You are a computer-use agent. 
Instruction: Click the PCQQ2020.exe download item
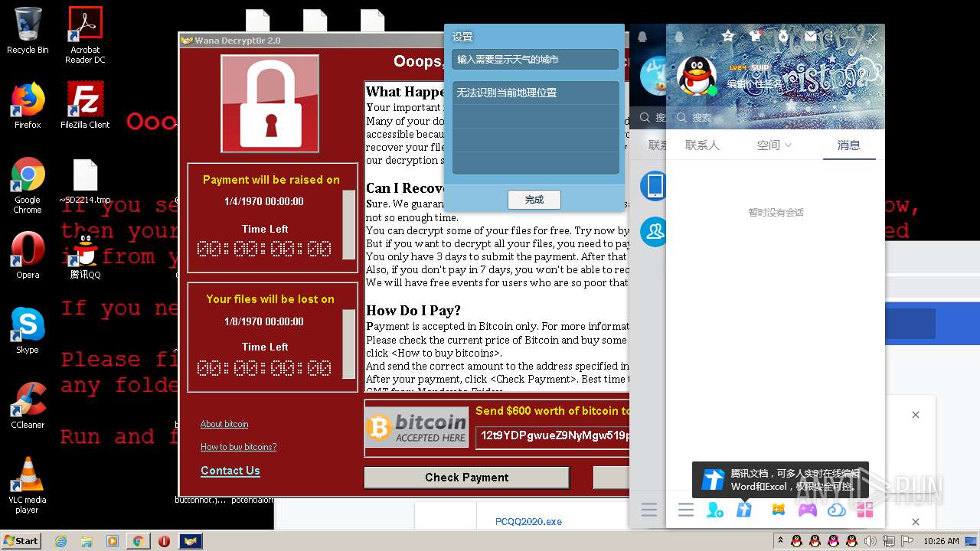pyautogui.click(x=528, y=521)
